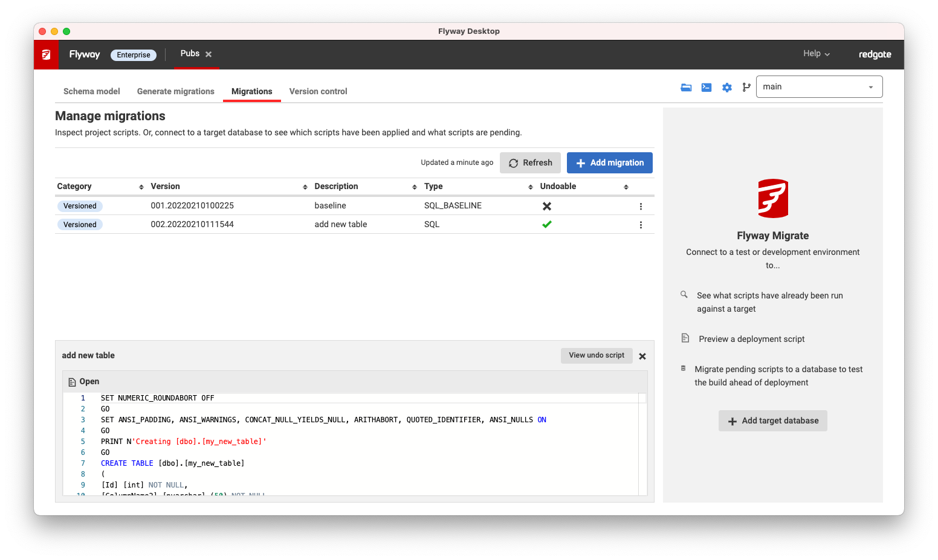Sort by Undoable column arrows
Image resolution: width=938 pixels, height=560 pixels.
[626, 187]
